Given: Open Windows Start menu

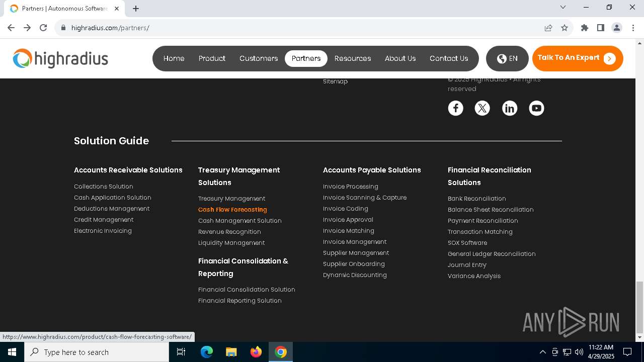Looking at the screenshot, I should tap(12, 352).
